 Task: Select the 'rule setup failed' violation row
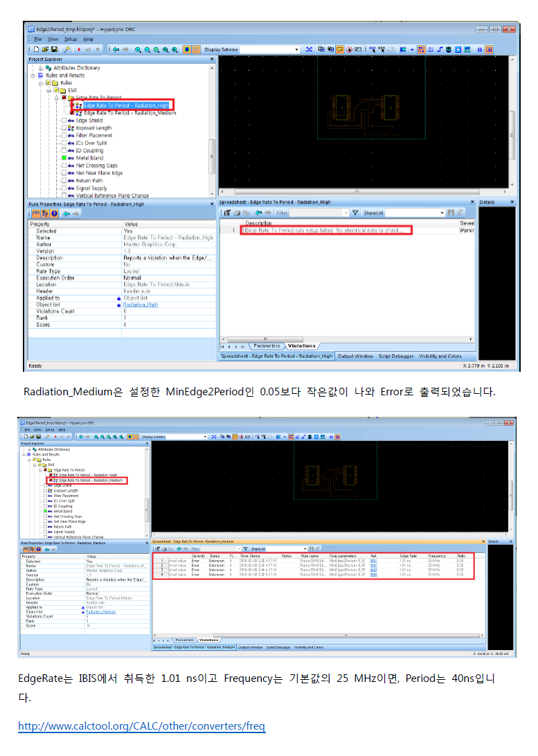point(325,230)
